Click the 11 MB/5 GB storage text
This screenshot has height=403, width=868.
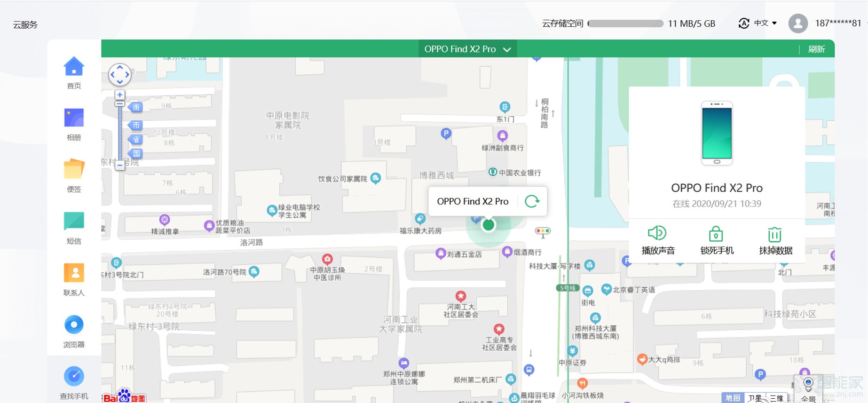(x=691, y=24)
